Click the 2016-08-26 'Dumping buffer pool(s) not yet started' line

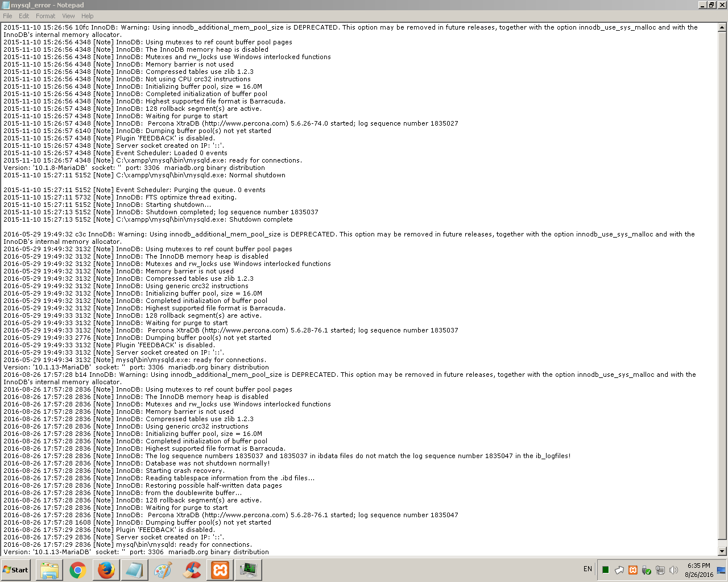tap(137, 522)
